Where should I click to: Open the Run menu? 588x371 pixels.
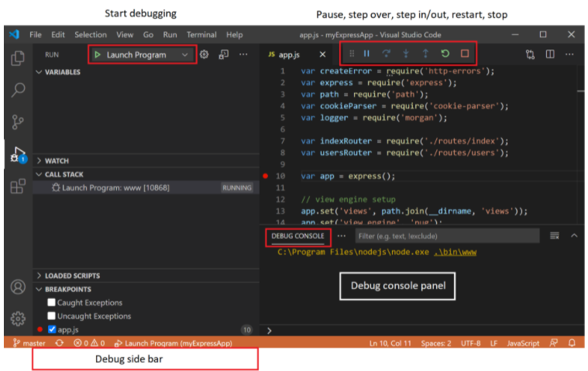pos(170,35)
